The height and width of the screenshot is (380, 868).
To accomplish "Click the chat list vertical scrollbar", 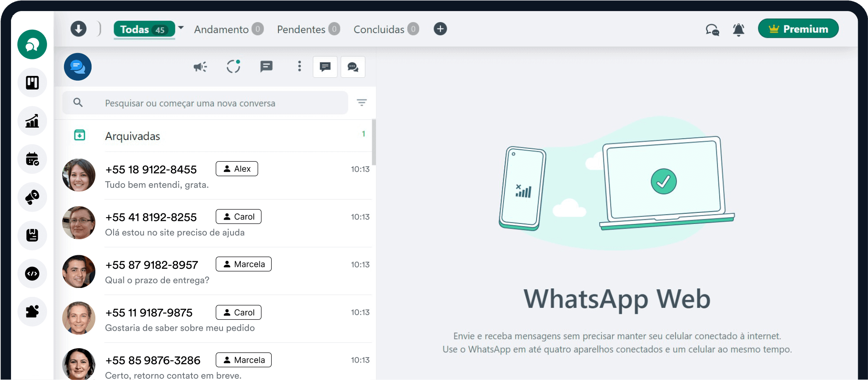I will tap(374, 142).
